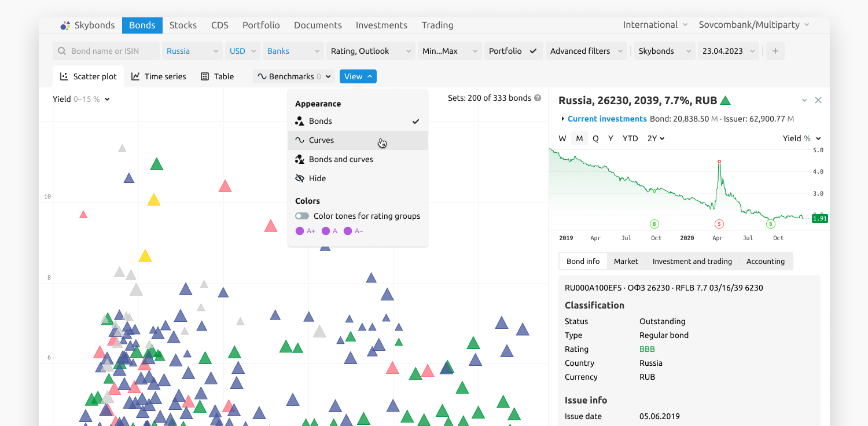The height and width of the screenshot is (426, 868).
Task: Select monthly M interval
Action: (x=579, y=138)
